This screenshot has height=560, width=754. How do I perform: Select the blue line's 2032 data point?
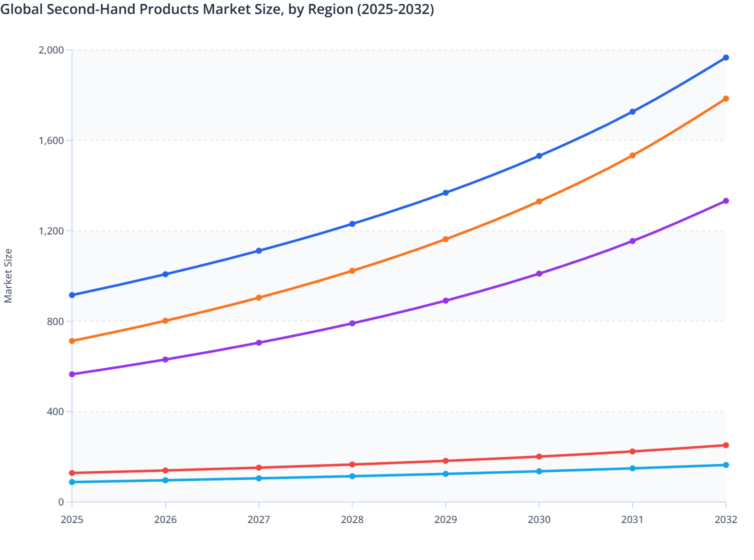coord(725,57)
